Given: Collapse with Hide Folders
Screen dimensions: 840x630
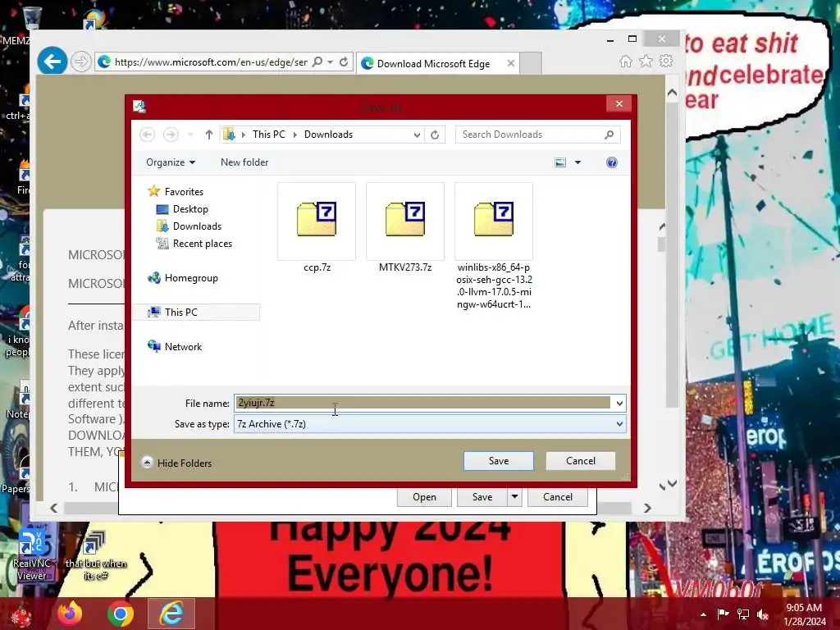Looking at the screenshot, I should click(177, 463).
